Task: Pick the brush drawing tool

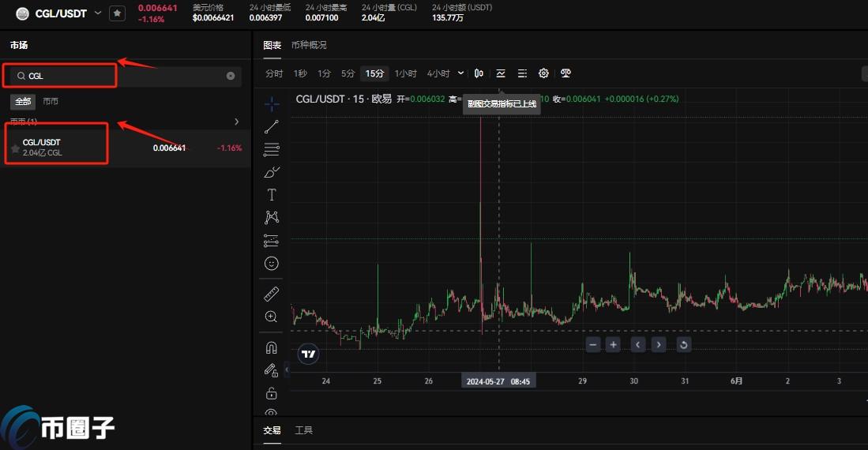Action: pyautogui.click(x=272, y=172)
